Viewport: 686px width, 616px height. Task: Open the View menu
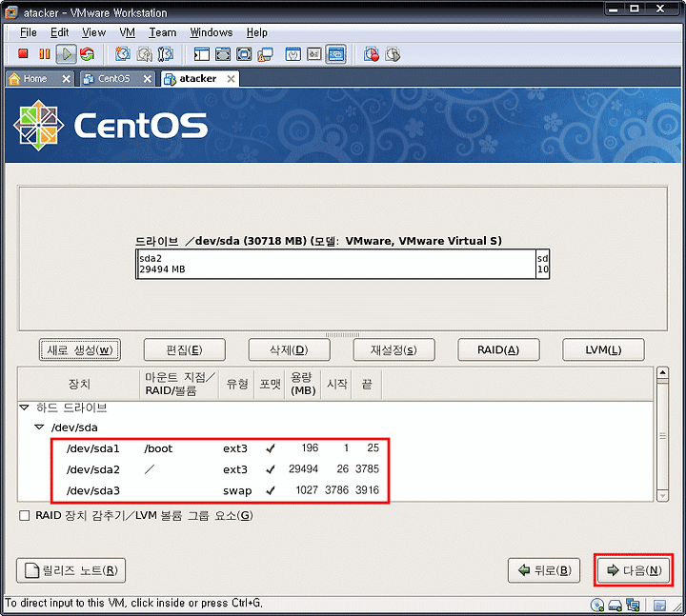coord(93,32)
